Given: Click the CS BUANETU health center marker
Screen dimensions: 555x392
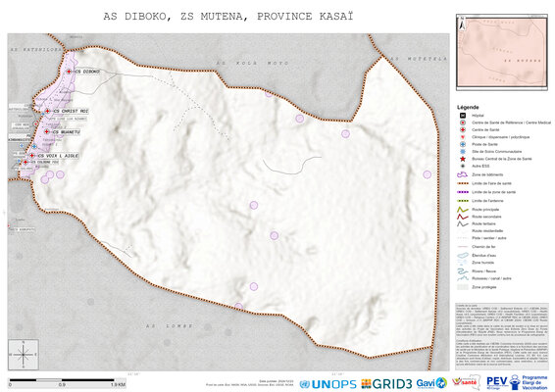Looking at the screenshot, I should (x=47, y=131).
